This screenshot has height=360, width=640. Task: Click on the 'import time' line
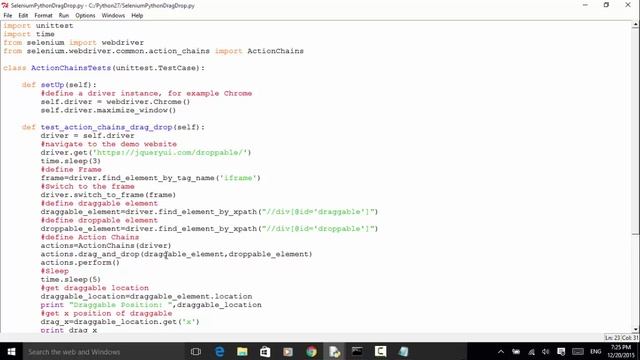tap(29, 34)
